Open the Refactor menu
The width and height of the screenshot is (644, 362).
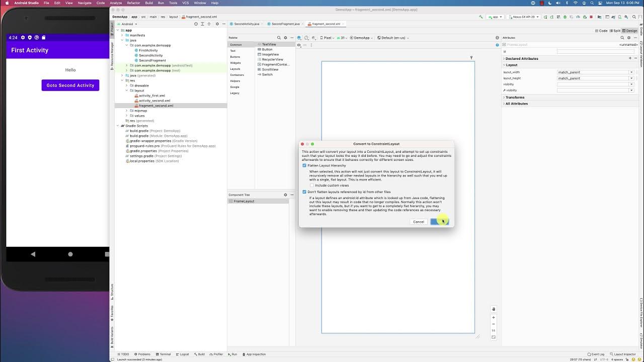134,3
